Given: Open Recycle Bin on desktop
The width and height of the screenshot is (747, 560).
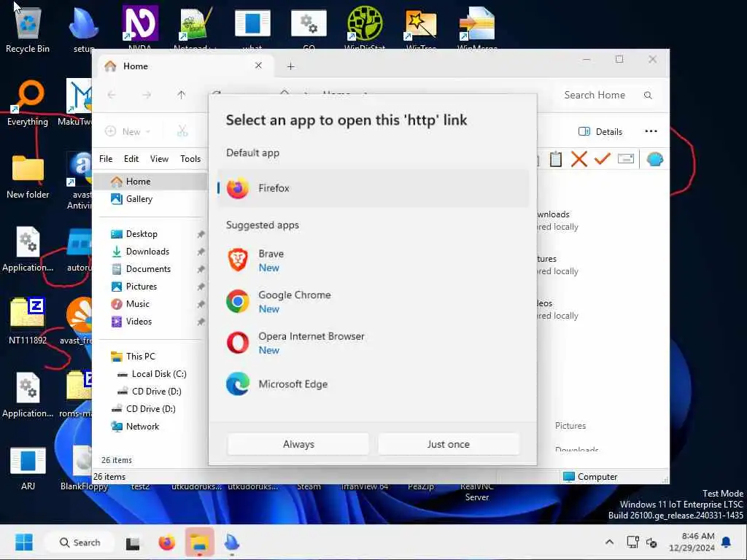Looking at the screenshot, I should coord(28,29).
